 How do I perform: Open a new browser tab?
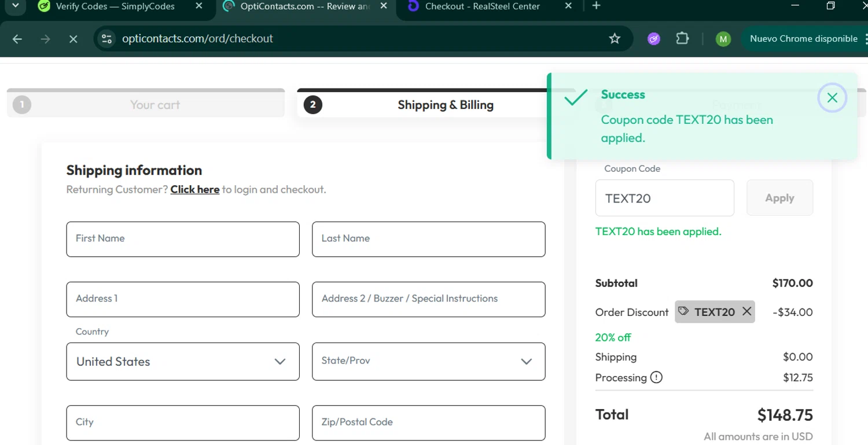click(x=597, y=6)
